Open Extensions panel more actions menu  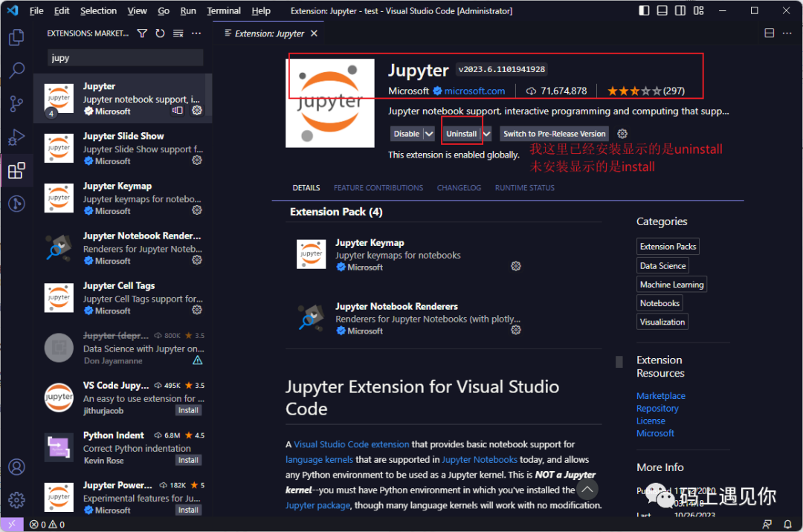pos(196,33)
